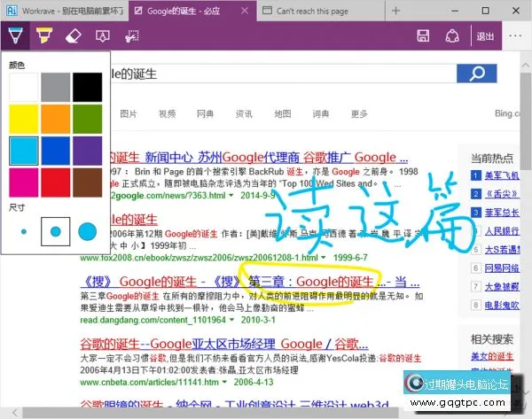Pick the white color swatch
Screen dimensions: 532x419
click(23, 87)
